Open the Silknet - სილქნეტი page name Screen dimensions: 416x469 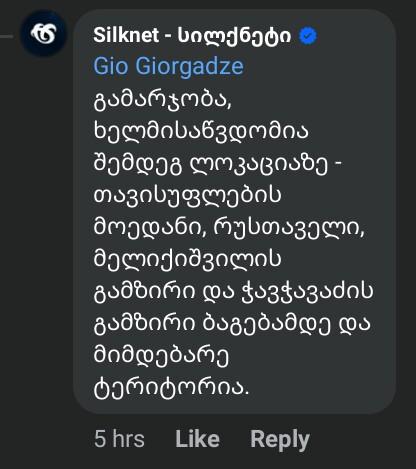pos(192,36)
